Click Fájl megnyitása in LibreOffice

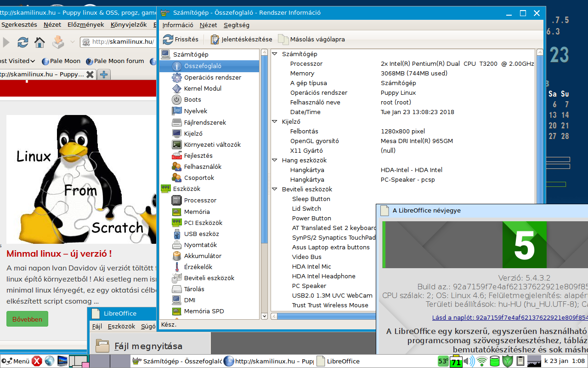(x=148, y=346)
